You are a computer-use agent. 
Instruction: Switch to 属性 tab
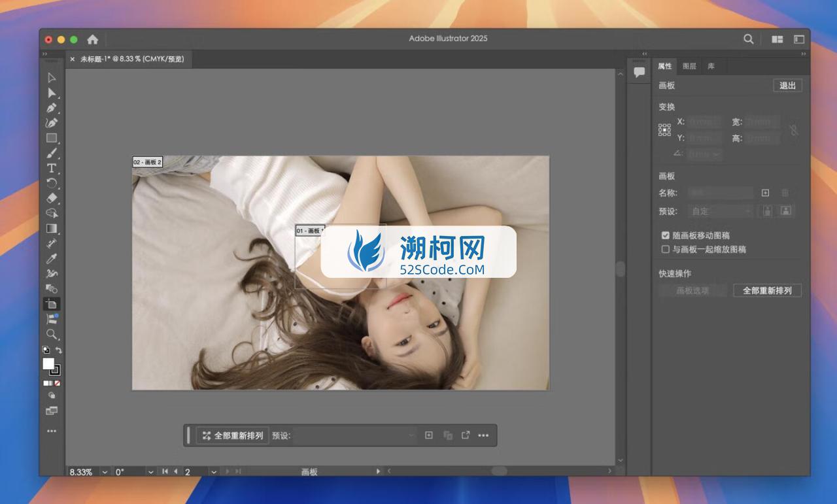click(665, 66)
